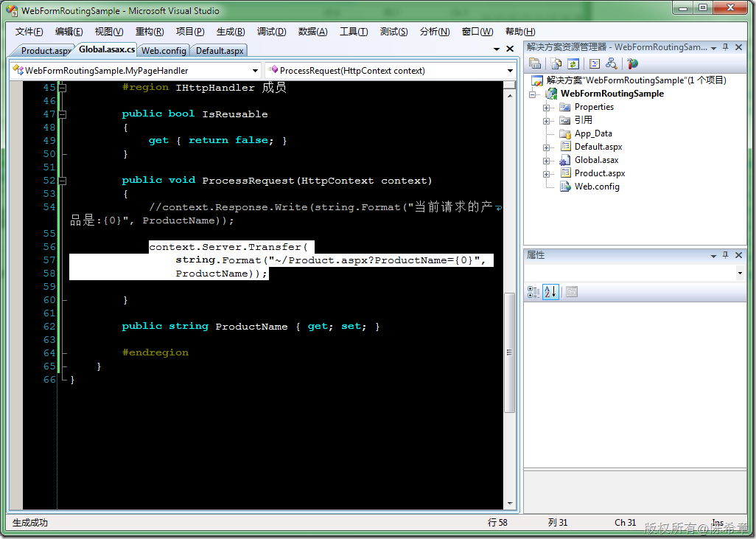Expand the Global.asax tree node

[546, 161]
